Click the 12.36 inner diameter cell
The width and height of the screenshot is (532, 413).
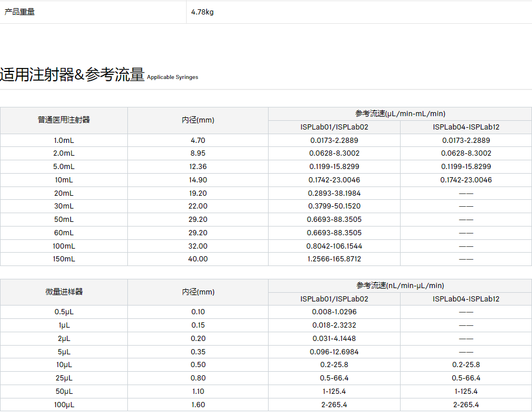[198, 167]
